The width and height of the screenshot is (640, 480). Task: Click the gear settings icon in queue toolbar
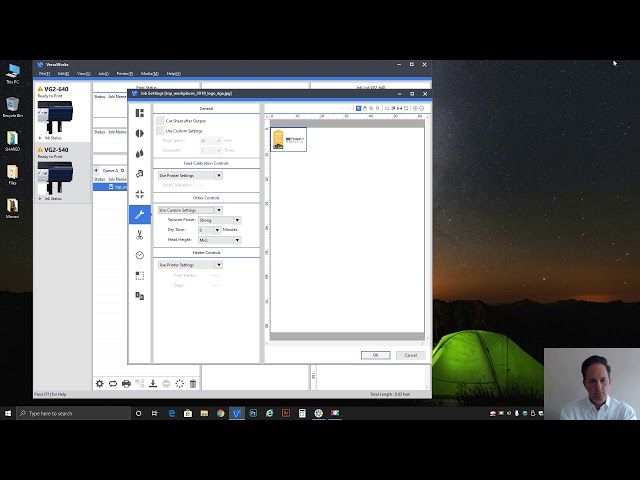tap(99, 383)
